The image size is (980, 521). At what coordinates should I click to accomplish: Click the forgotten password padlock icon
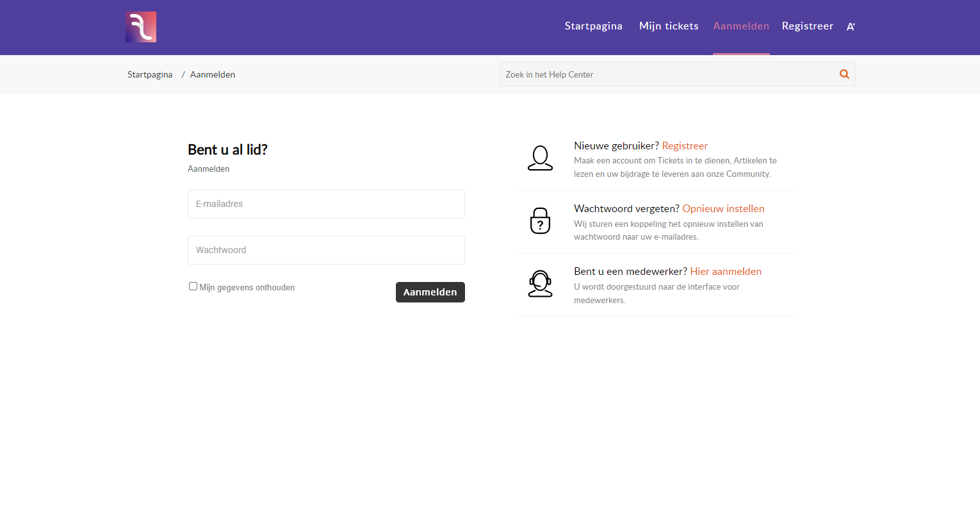540,221
